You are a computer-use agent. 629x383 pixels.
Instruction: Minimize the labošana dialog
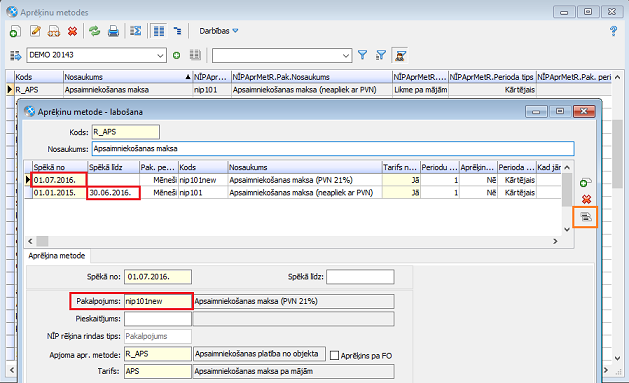536,111
